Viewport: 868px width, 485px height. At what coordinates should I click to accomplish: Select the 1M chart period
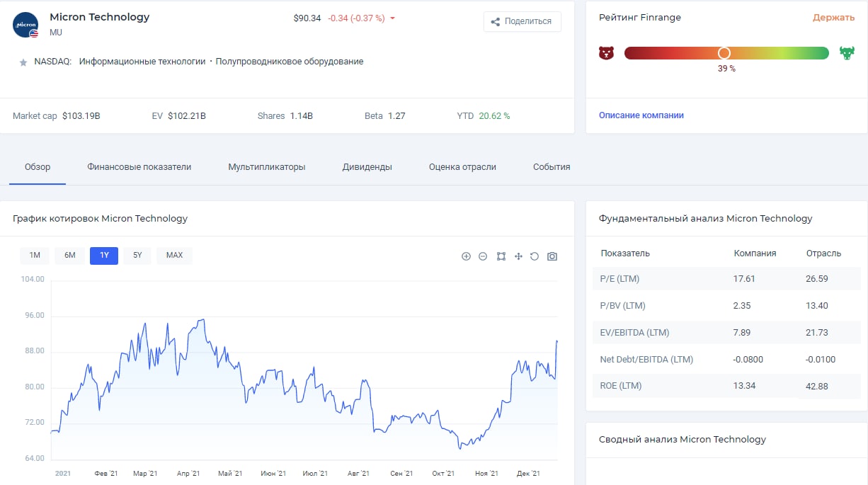point(35,256)
